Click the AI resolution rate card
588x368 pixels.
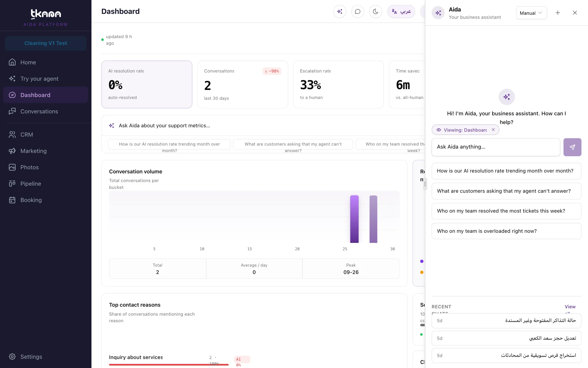coord(147,85)
